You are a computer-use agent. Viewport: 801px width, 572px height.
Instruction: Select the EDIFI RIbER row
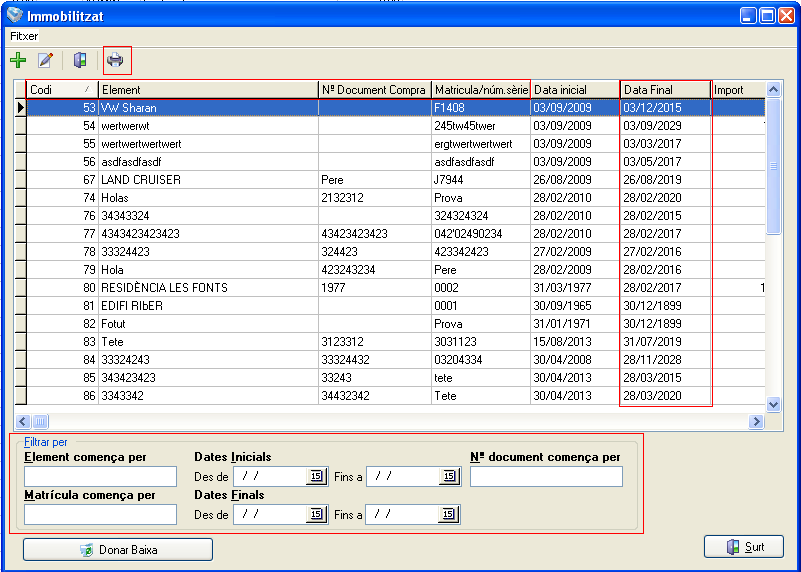[395, 305]
